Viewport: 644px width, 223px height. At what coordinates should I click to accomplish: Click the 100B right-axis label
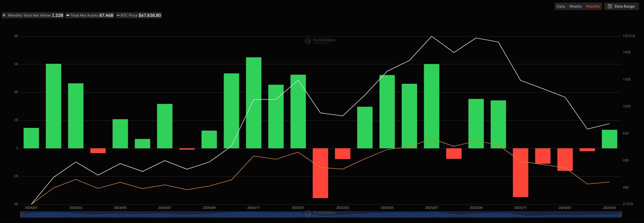pos(626,106)
